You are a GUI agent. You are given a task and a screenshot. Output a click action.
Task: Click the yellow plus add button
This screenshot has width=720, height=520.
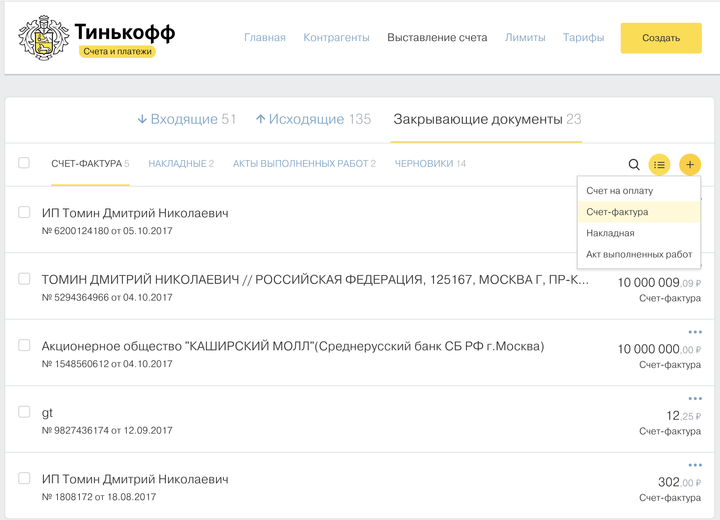tap(690, 164)
